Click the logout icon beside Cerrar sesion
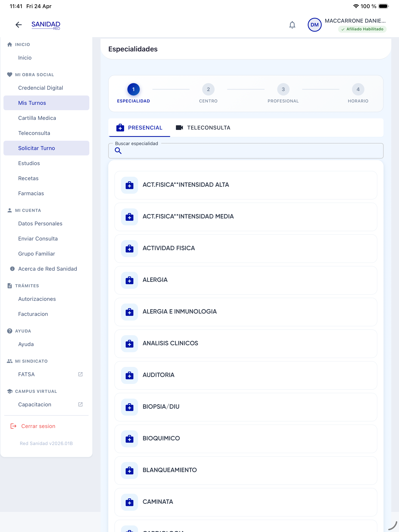 [x=14, y=426]
